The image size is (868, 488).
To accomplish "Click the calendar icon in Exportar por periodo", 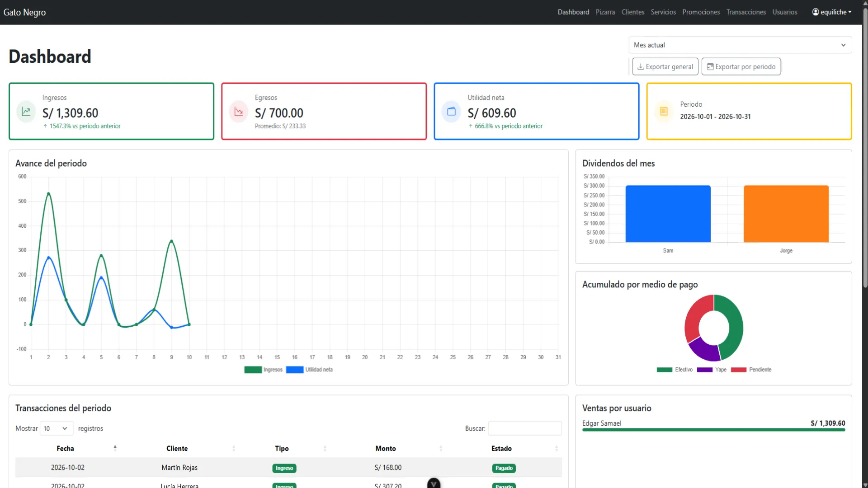I will pos(710,67).
